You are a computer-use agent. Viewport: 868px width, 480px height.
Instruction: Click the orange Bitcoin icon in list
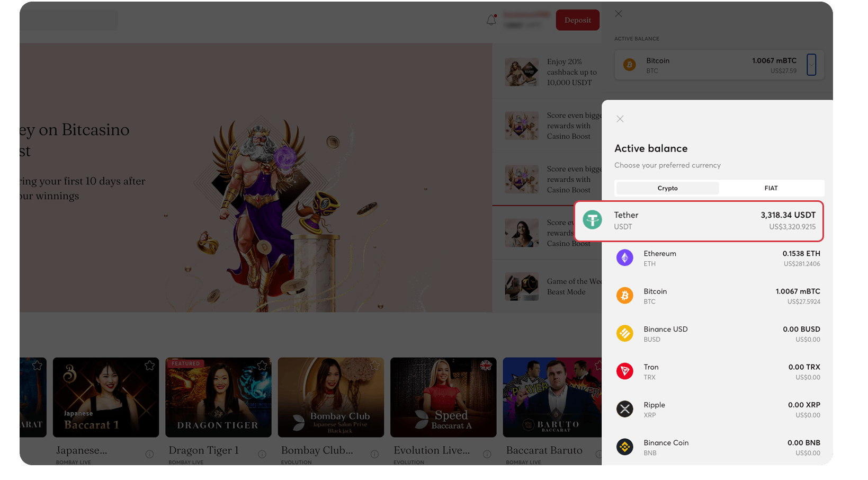point(624,296)
